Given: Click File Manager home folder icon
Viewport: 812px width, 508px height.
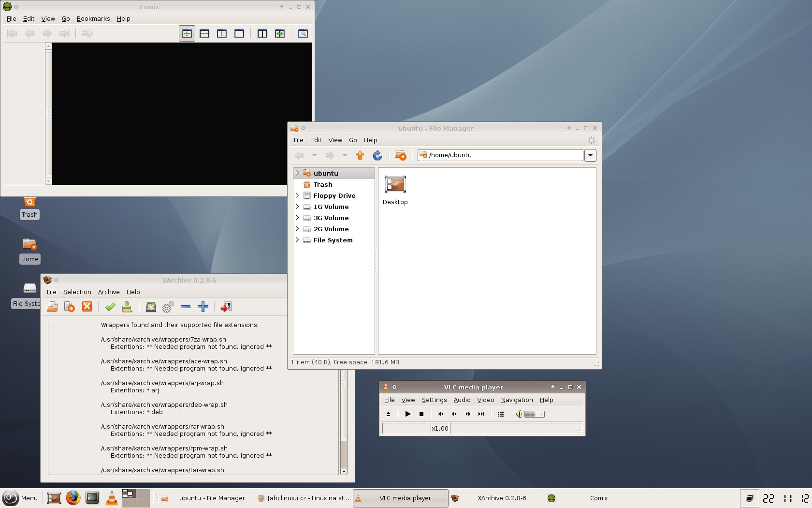Looking at the screenshot, I should click(401, 155).
